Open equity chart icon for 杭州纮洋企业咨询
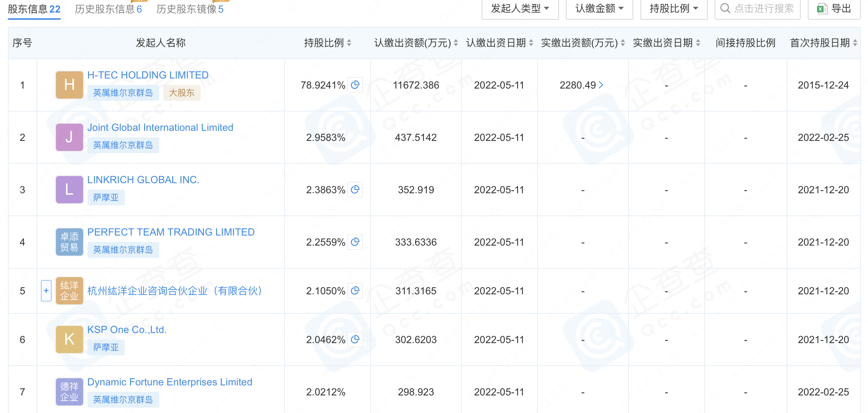Viewport: 868px width, 413px height. point(355,291)
